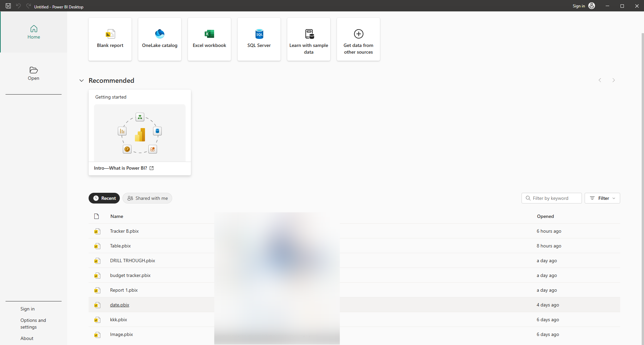Switch to the Recent tab
The image size is (644, 345).
[x=104, y=198]
